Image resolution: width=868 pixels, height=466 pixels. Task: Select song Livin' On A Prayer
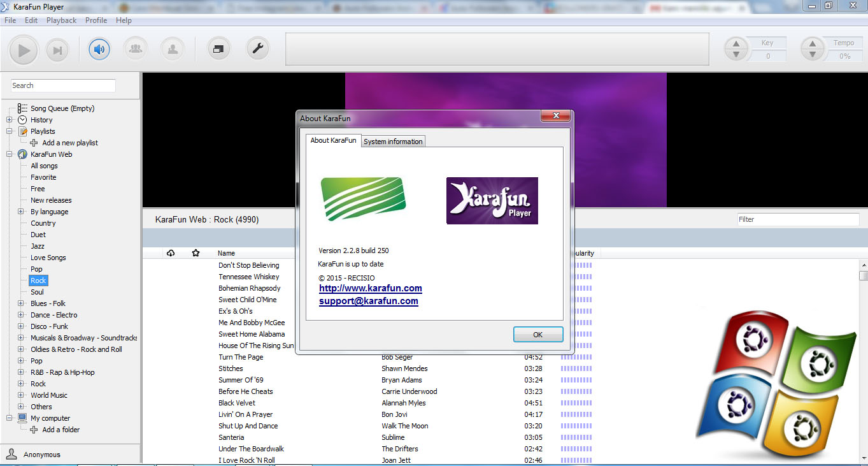[x=246, y=414]
